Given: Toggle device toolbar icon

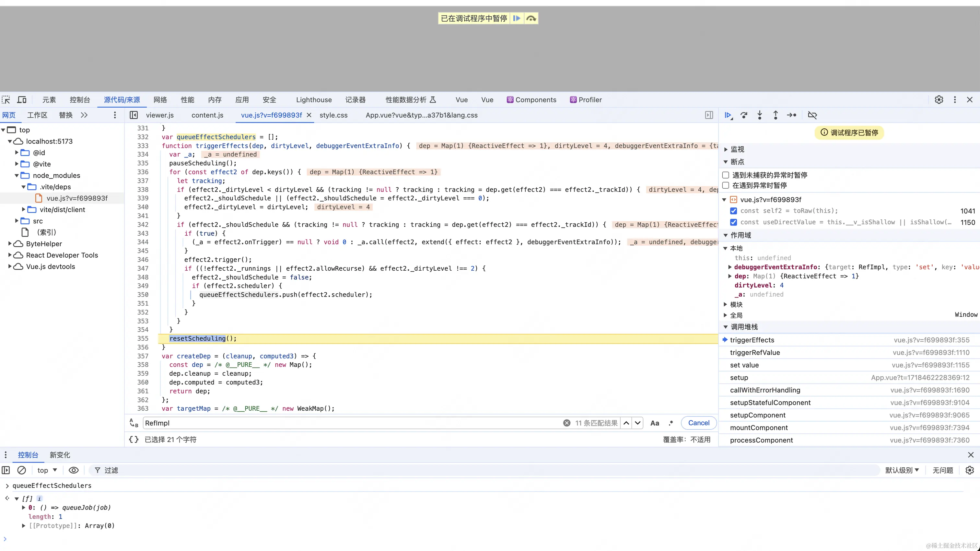Looking at the screenshot, I should 22,100.
